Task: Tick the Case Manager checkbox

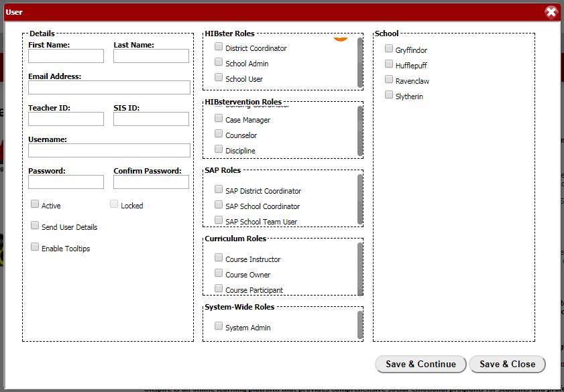Action: click(x=219, y=118)
